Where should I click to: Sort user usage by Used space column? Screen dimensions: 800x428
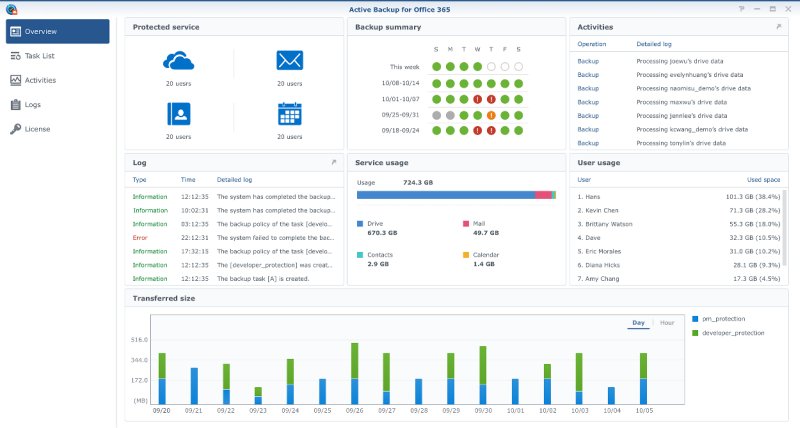[x=764, y=179]
